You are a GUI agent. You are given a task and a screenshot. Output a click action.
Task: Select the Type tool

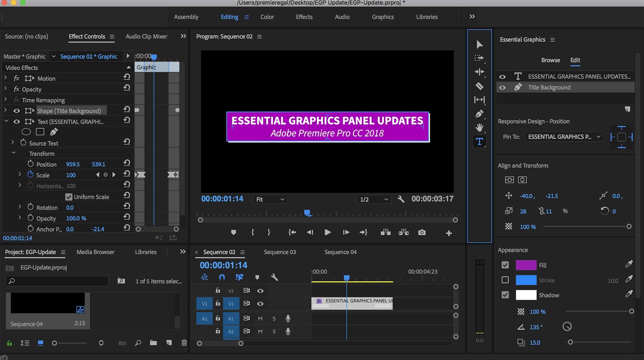tap(479, 142)
